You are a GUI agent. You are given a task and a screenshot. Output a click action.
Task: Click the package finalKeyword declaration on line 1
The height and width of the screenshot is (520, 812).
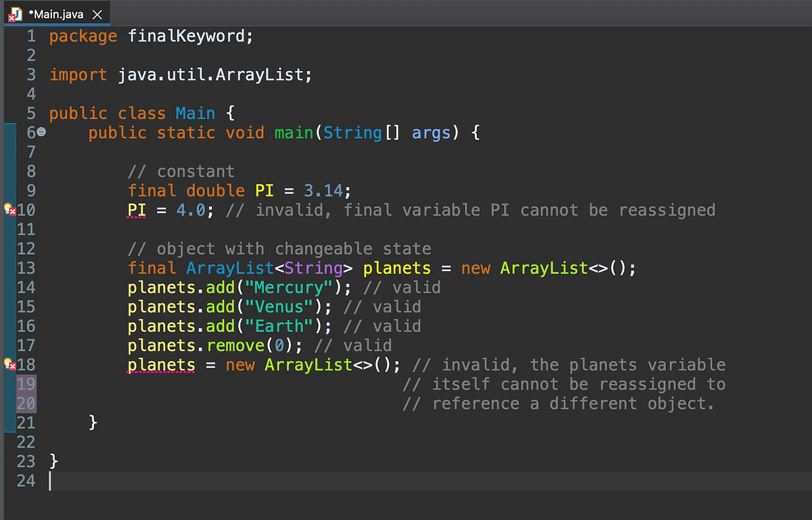tap(150, 36)
